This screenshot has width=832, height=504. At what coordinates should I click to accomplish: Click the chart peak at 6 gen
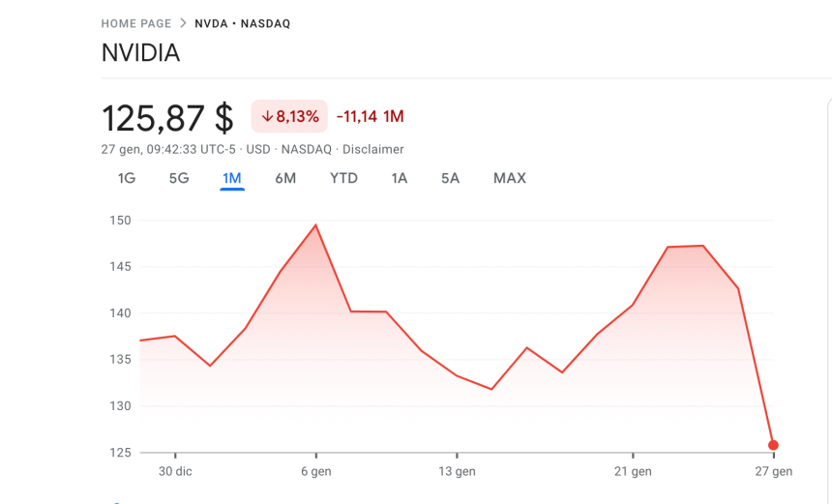[315, 225]
